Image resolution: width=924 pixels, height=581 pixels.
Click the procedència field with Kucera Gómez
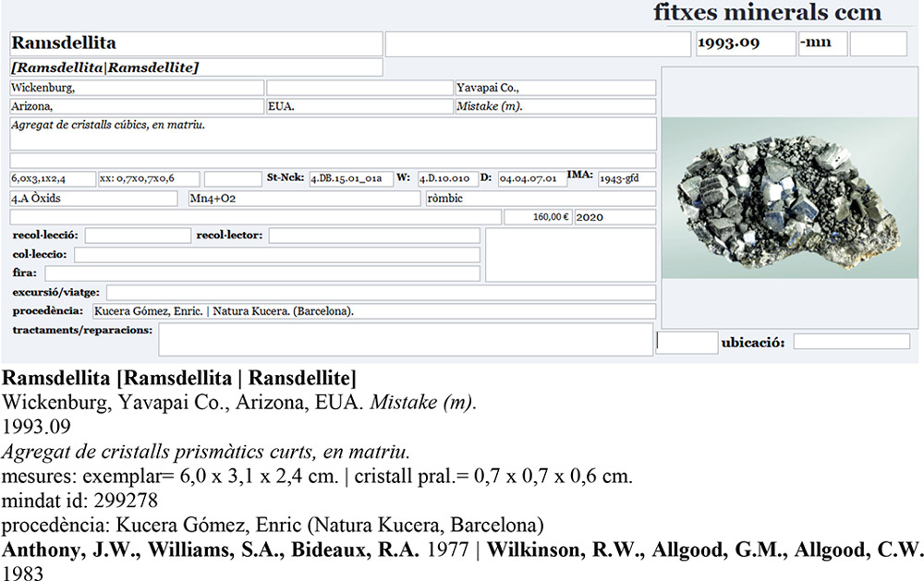374,311
